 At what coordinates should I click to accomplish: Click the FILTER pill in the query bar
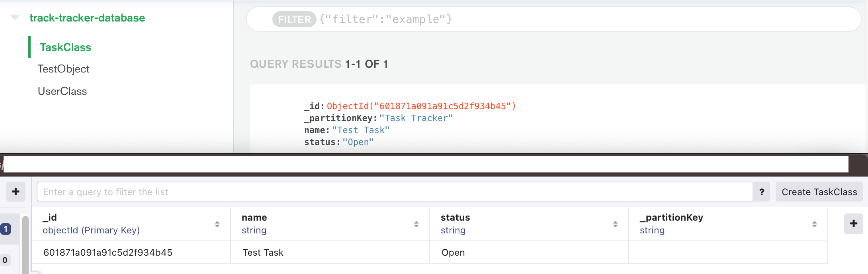293,19
